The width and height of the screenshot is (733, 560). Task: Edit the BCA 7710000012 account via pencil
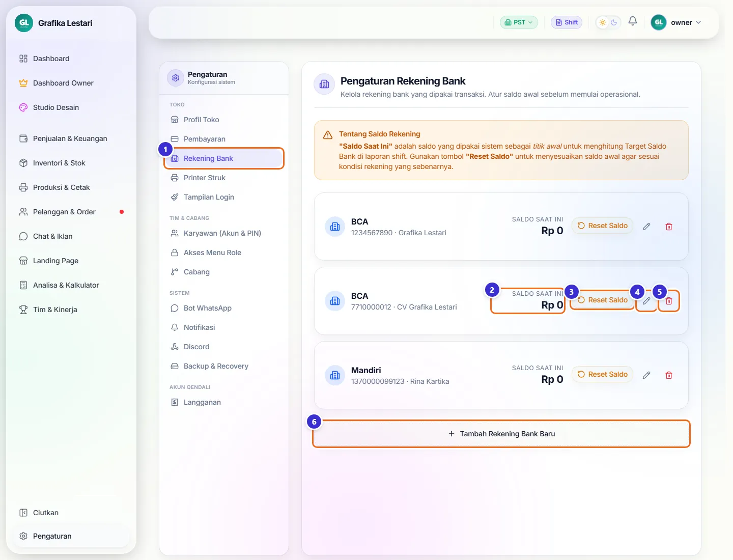point(646,301)
